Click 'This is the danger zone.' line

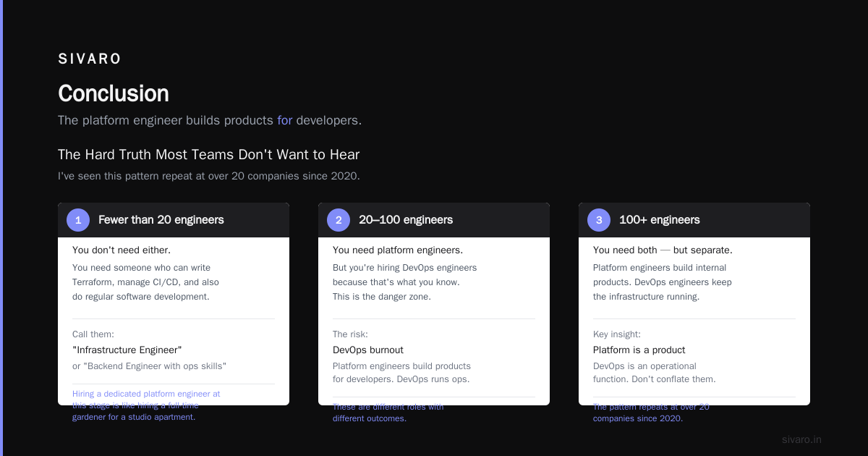pyautogui.click(x=382, y=297)
